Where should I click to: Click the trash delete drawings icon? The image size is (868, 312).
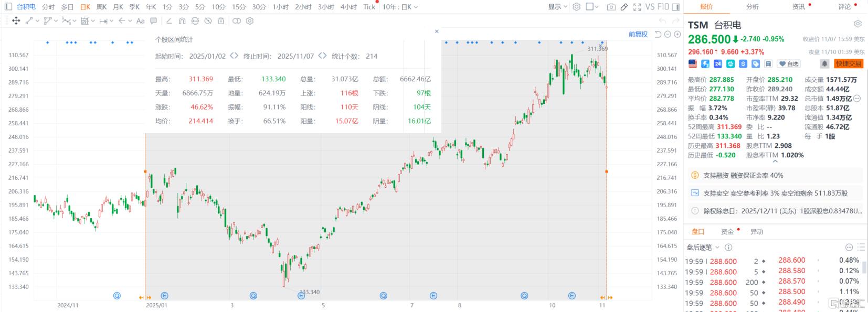tap(221, 21)
